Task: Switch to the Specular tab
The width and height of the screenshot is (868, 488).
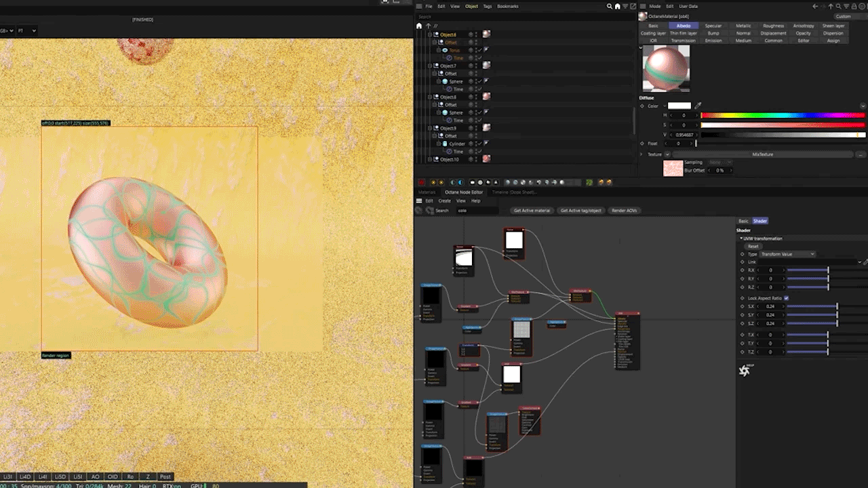Action: 713,26
